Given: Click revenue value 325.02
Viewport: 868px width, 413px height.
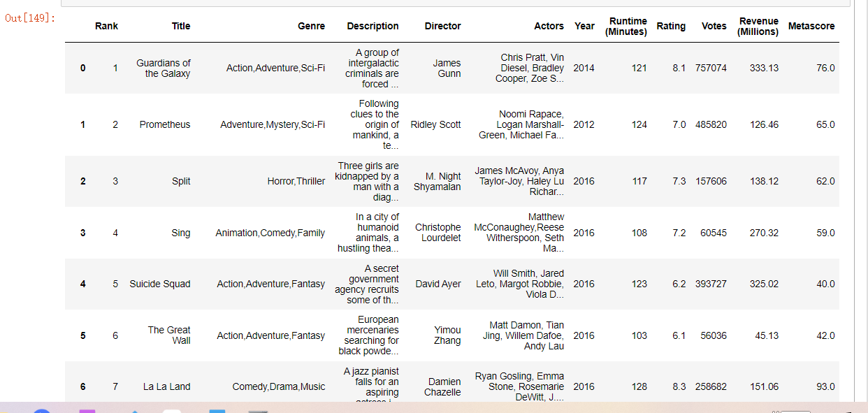Looking at the screenshot, I should click(764, 284).
